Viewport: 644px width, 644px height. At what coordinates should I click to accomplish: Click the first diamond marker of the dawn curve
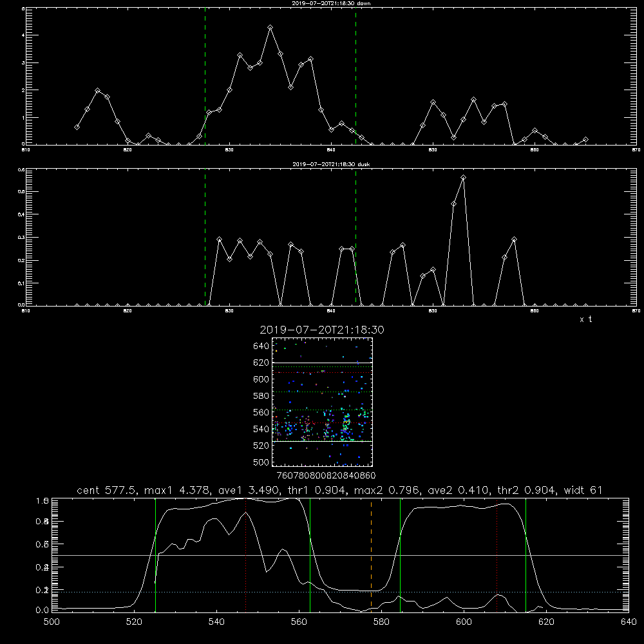pyautogui.click(x=77, y=128)
